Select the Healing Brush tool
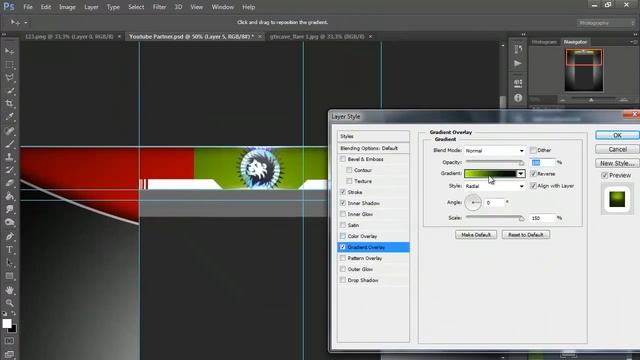Image resolution: width=640 pixels, height=360 pixels. (9, 131)
